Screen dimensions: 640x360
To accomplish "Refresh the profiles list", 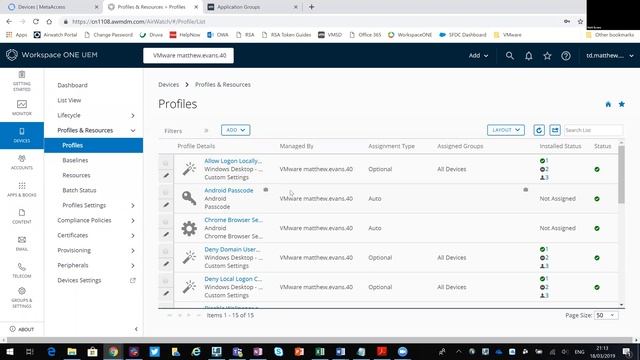I will click(539, 130).
